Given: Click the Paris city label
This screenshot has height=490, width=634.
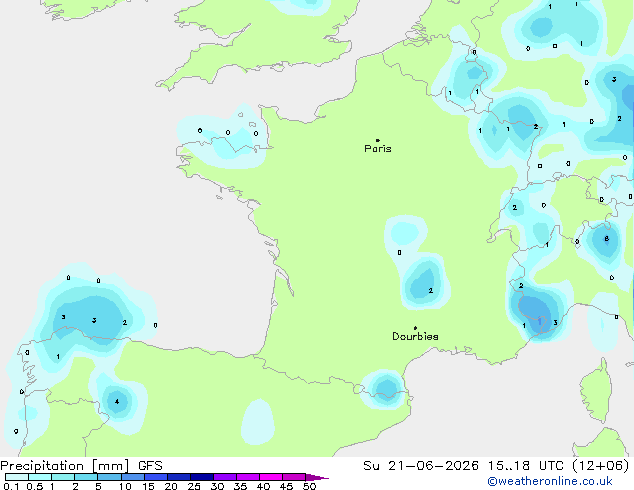Looking at the screenshot, I should click(378, 148).
